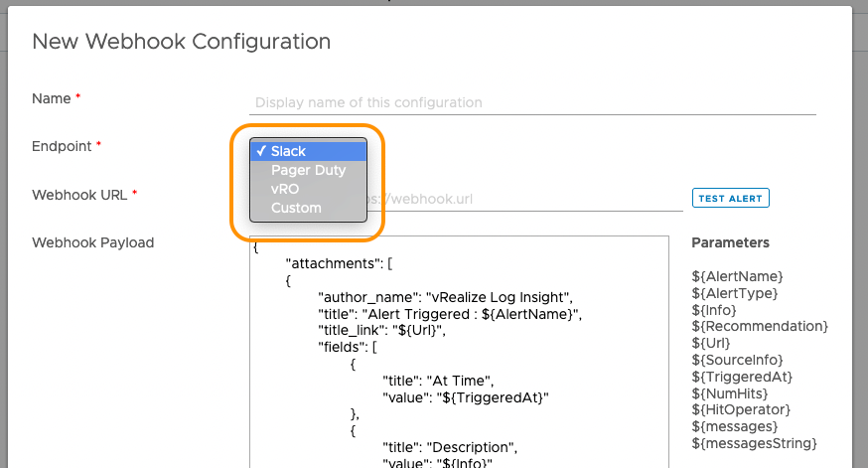868x468 pixels.
Task: Pick the ${HitOperator} parameter
Action: pos(741,409)
